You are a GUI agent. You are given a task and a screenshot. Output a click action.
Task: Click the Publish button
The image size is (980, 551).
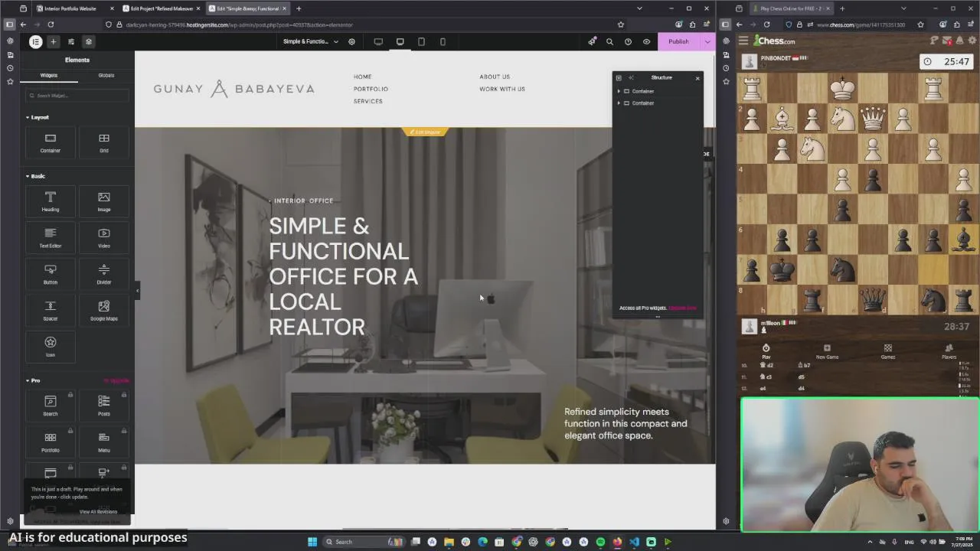[678, 41]
